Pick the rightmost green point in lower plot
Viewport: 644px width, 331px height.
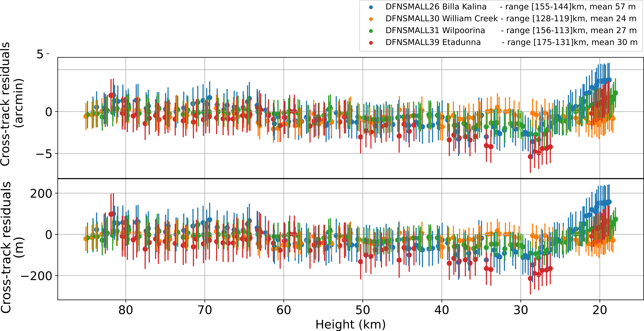pyautogui.click(x=615, y=219)
